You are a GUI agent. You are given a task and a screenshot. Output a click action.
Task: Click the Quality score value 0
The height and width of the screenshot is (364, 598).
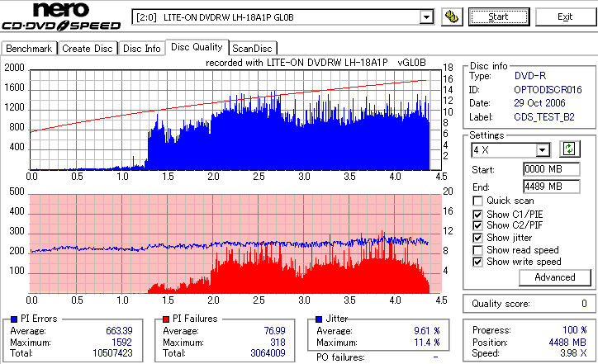584,304
